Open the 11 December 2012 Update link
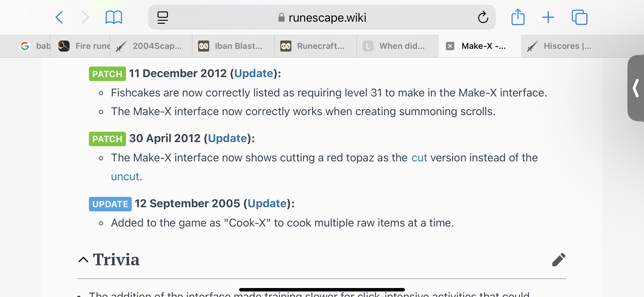Image resolution: width=644 pixels, height=297 pixels. click(x=254, y=73)
